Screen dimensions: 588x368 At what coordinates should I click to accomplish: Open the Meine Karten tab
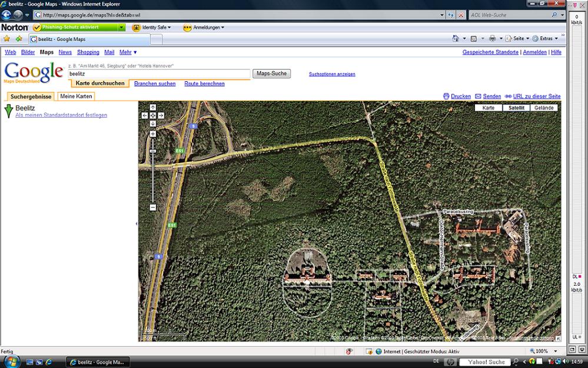tap(76, 97)
